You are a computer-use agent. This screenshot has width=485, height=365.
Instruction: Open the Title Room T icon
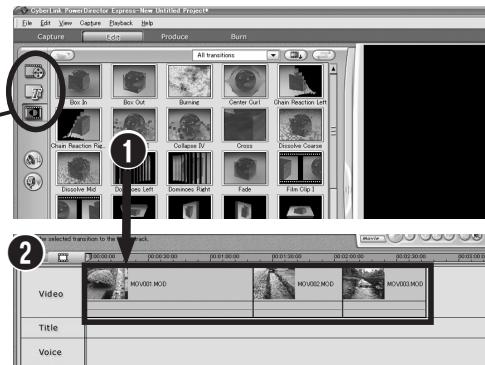point(34,91)
